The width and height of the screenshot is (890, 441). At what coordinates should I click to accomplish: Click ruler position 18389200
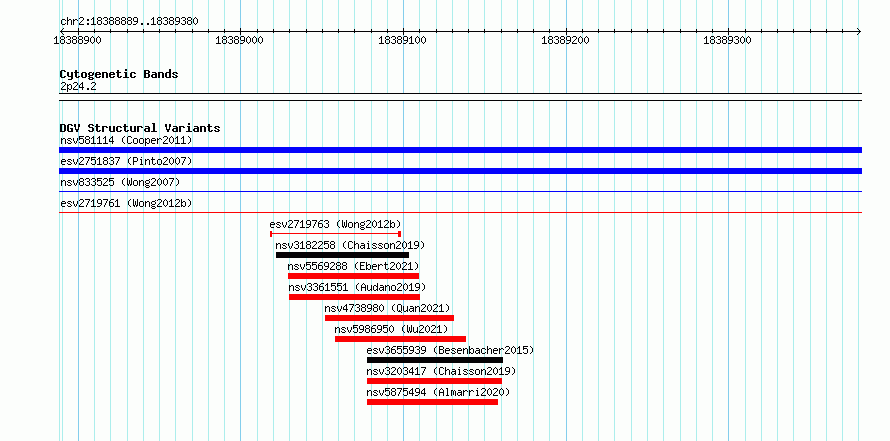coord(565,40)
